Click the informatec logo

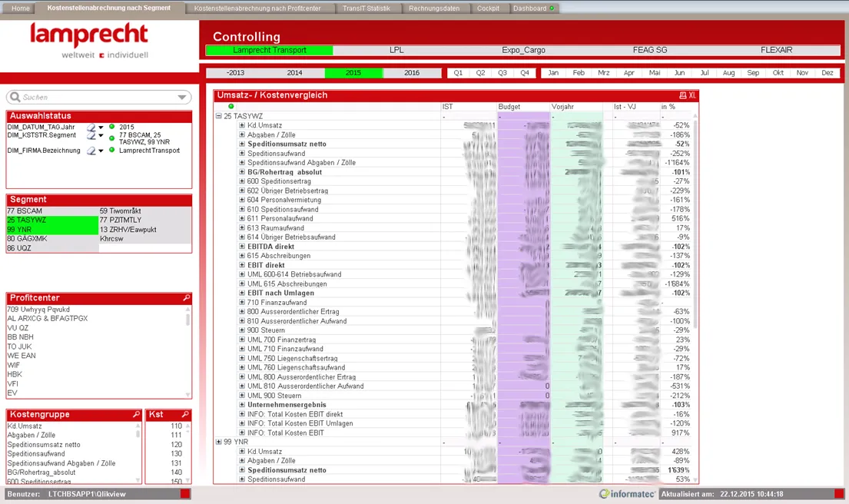(x=627, y=494)
